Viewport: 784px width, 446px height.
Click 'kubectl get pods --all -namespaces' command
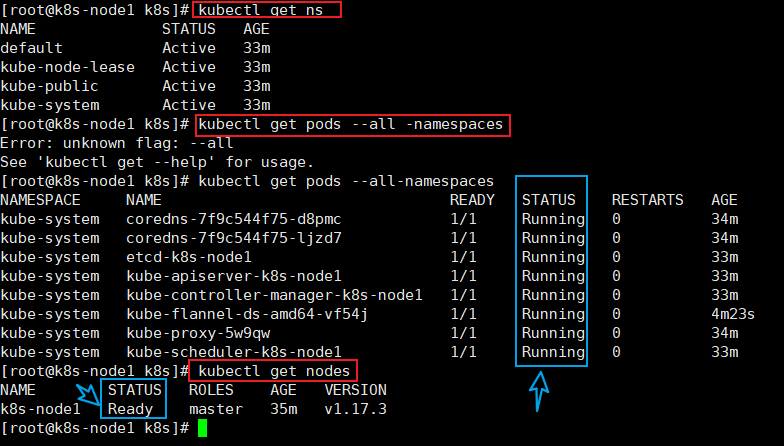[350, 124]
